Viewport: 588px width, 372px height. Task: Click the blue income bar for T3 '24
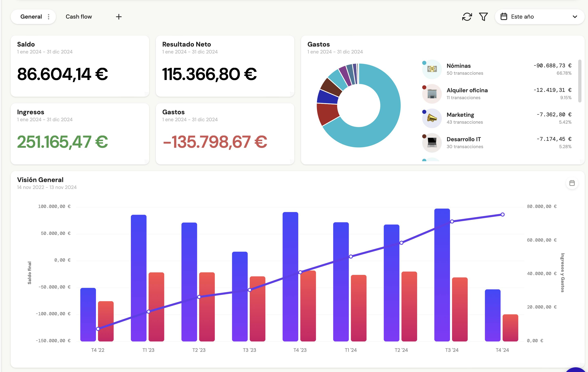tap(442, 275)
